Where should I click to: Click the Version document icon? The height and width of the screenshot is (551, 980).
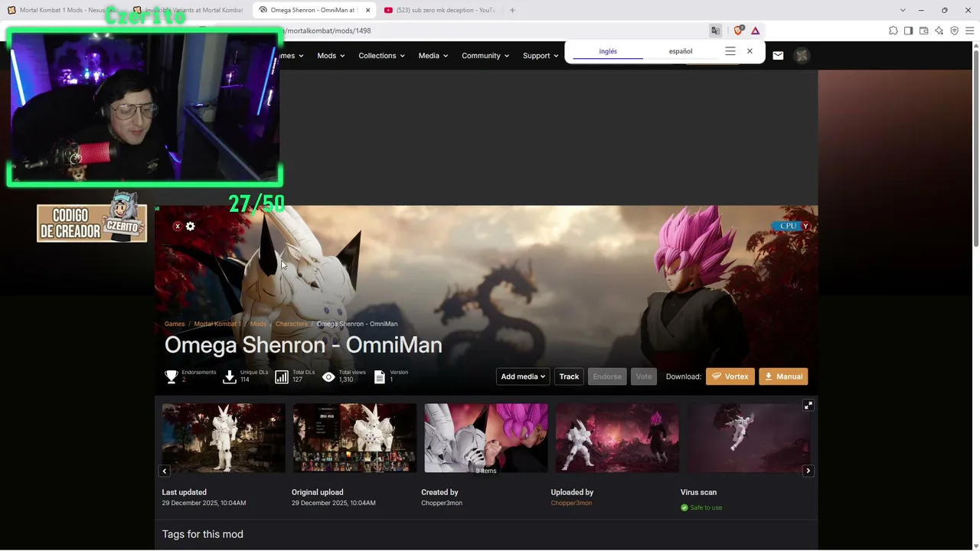pyautogui.click(x=380, y=377)
